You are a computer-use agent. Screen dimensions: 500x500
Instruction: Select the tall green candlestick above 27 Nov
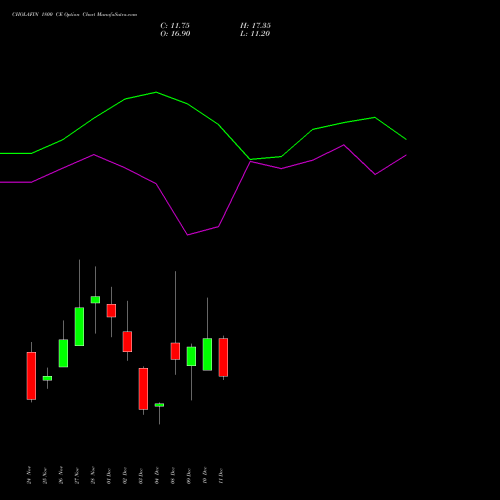coord(79,326)
